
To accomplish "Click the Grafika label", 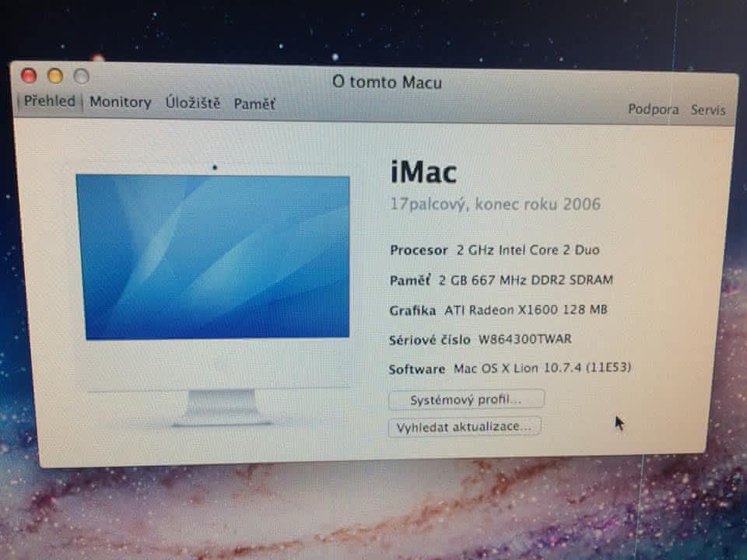I will click(x=412, y=310).
